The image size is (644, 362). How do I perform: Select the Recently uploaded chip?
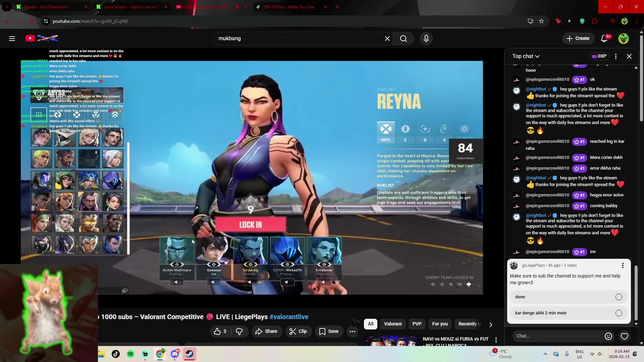click(468, 324)
